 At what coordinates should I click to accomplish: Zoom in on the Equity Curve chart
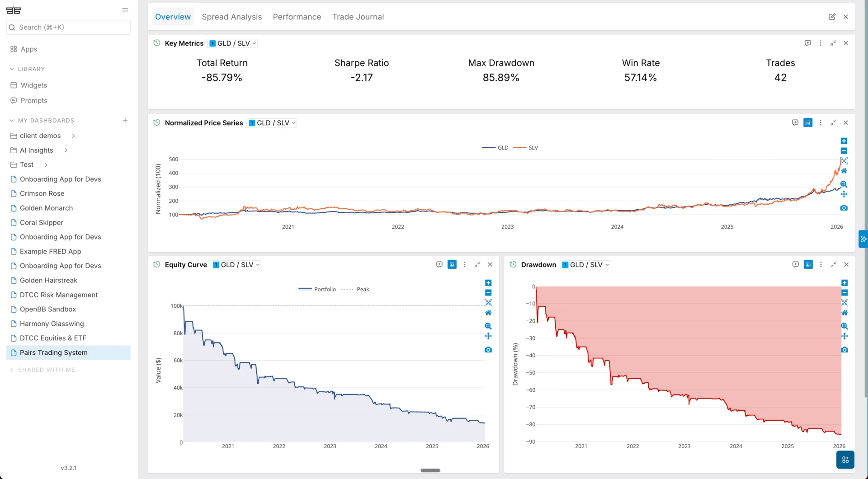click(488, 283)
